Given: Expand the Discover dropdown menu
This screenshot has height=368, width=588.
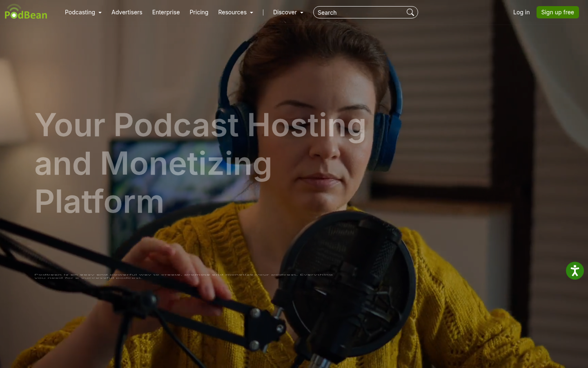Looking at the screenshot, I should 288,12.
